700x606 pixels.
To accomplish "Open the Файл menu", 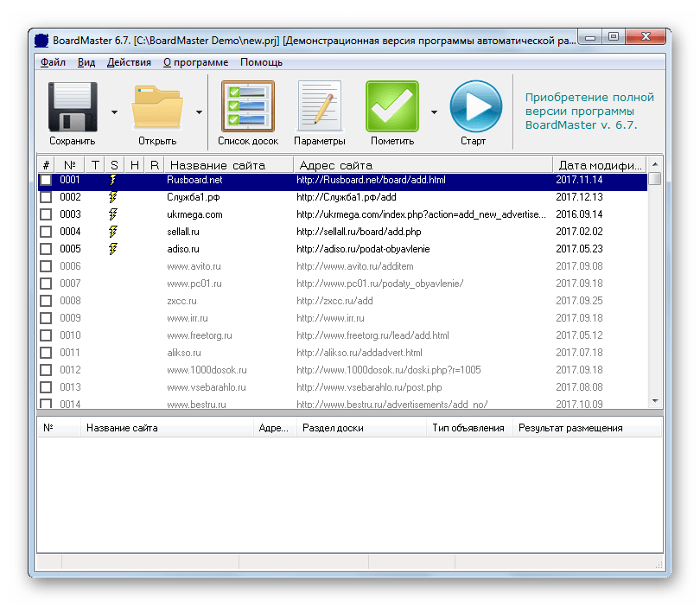I will point(53,62).
